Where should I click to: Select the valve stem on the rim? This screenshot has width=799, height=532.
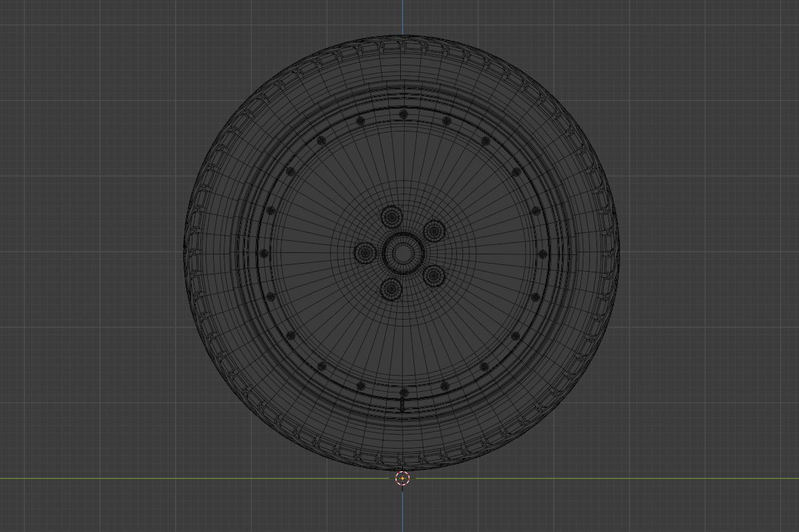(x=403, y=405)
